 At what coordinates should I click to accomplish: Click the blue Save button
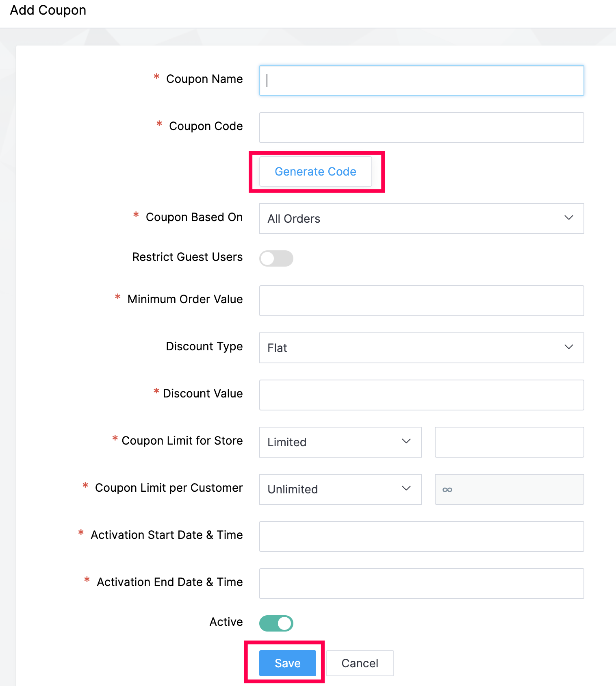coord(288,663)
